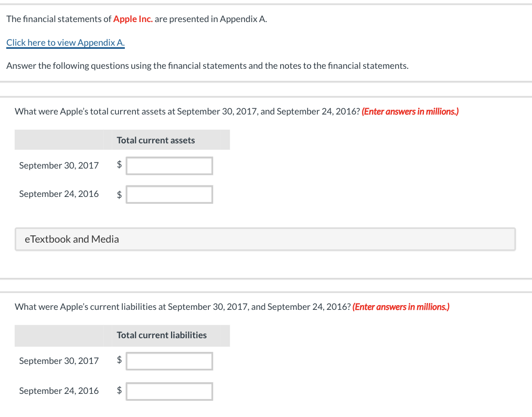Click the 'Answer the following questions' instruction text
Image resolution: width=532 pixels, height=417 pixels.
pyautogui.click(x=207, y=66)
